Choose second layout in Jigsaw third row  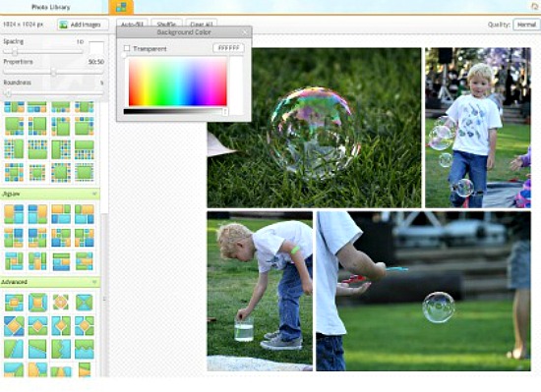[x=37, y=261]
